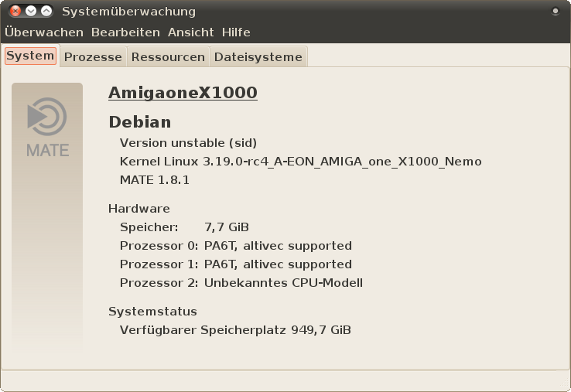Viewport: 571px width, 392px height.
Task: Click the MATE 1.8.1 version text
Action: point(155,180)
